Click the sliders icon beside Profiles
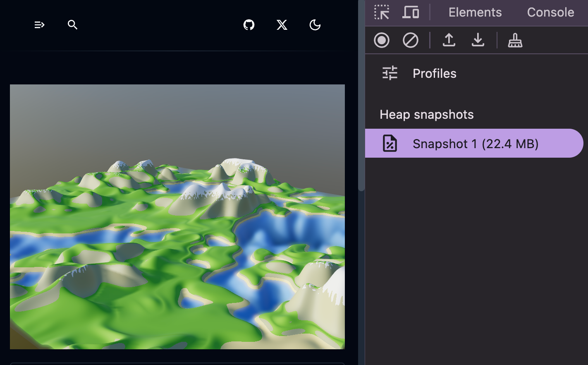Image resolution: width=588 pixels, height=365 pixels. click(x=390, y=73)
